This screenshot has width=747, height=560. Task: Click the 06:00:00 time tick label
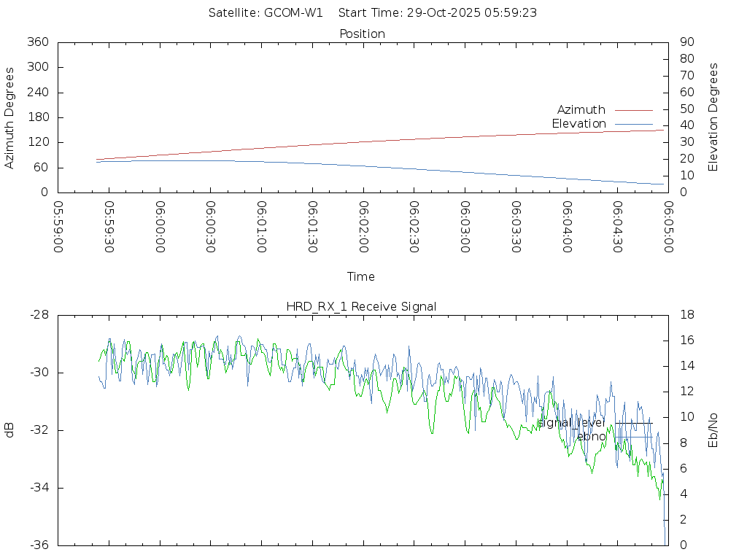(160, 226)
